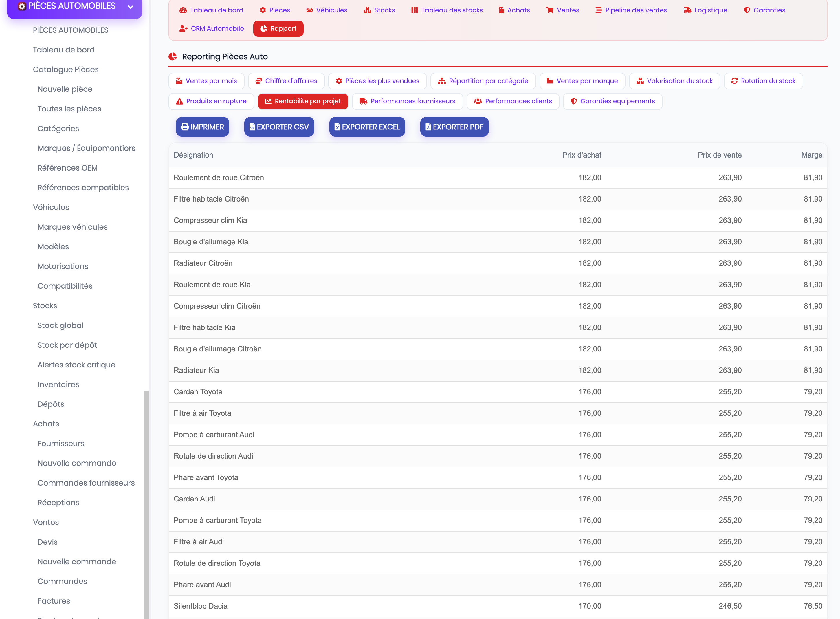Click the EXPORTER CSV button
Viewport: 840px width, 619px height.
[x=279, y=127]
